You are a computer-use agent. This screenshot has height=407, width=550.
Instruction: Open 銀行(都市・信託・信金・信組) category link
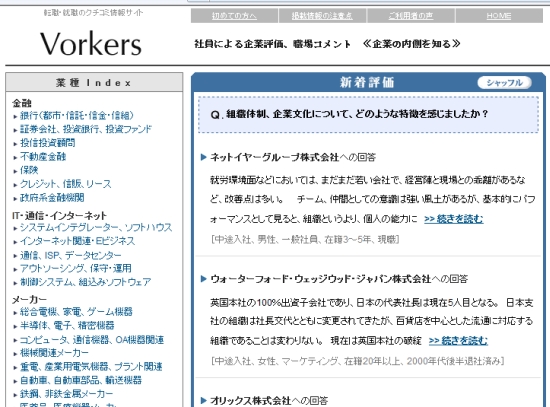point(77,115)
